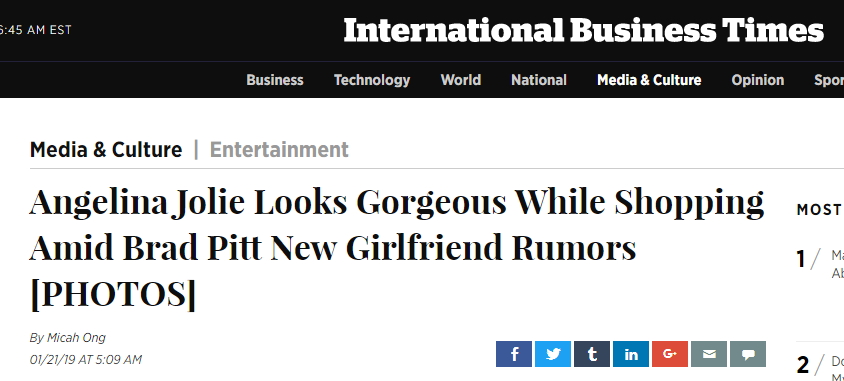The height and width of the screenshot is (381, 844).
Task: Go to the Opinion section
Action: [757, 80]
